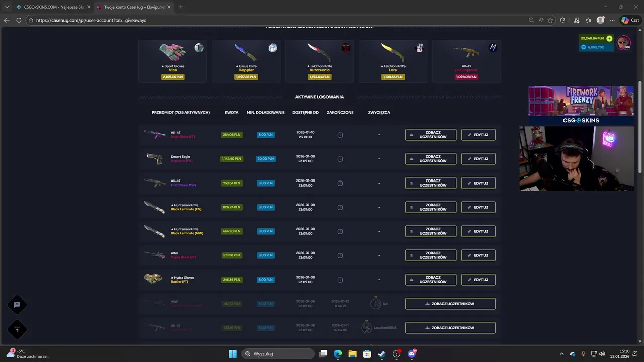Open Windows Start menu
The image size is (644, 362).
click(233, 354)
